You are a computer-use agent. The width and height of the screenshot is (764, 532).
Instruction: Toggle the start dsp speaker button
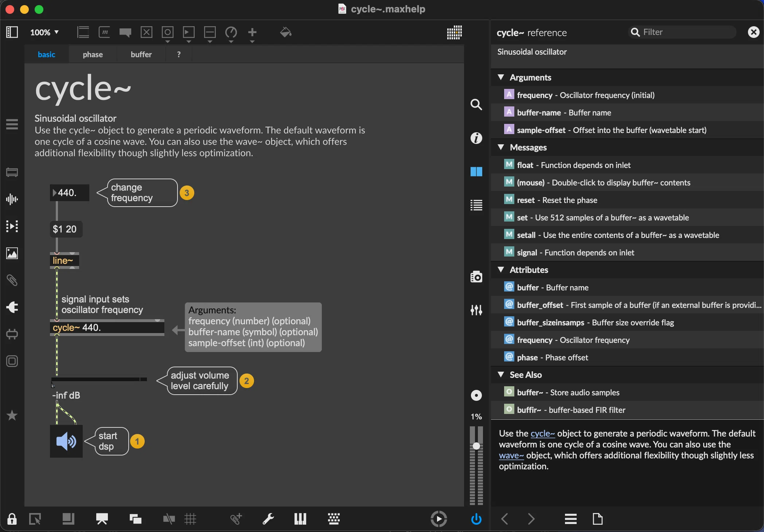[66, 441]
